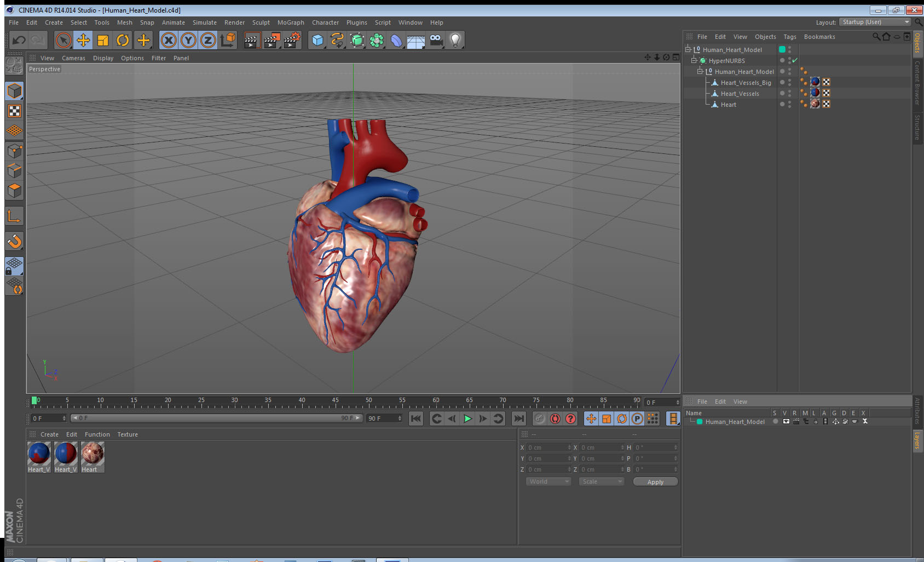
Task: Click the end frame 90 F field
Action: (x=385, y=418)
